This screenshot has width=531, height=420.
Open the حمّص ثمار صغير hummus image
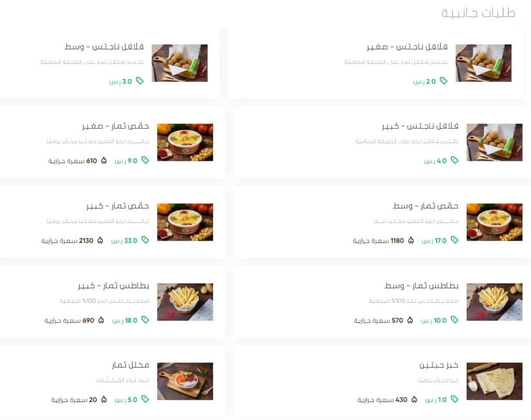(x=185, y=142)
